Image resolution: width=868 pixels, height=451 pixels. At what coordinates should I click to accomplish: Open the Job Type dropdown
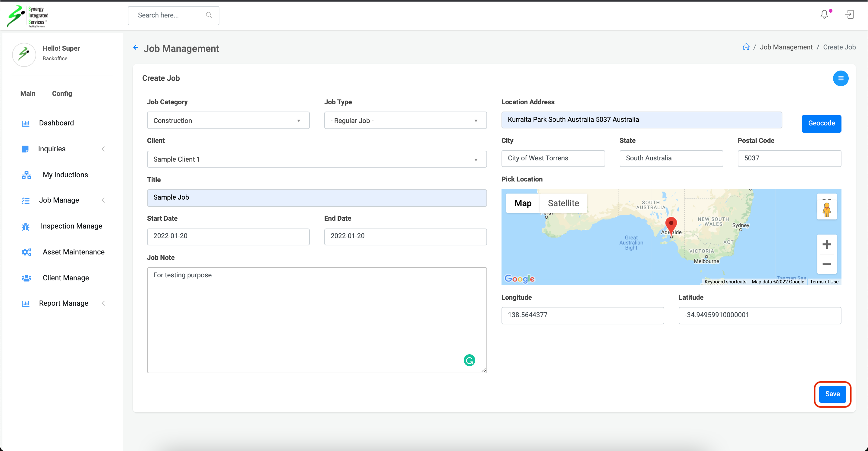click(405, 121)
